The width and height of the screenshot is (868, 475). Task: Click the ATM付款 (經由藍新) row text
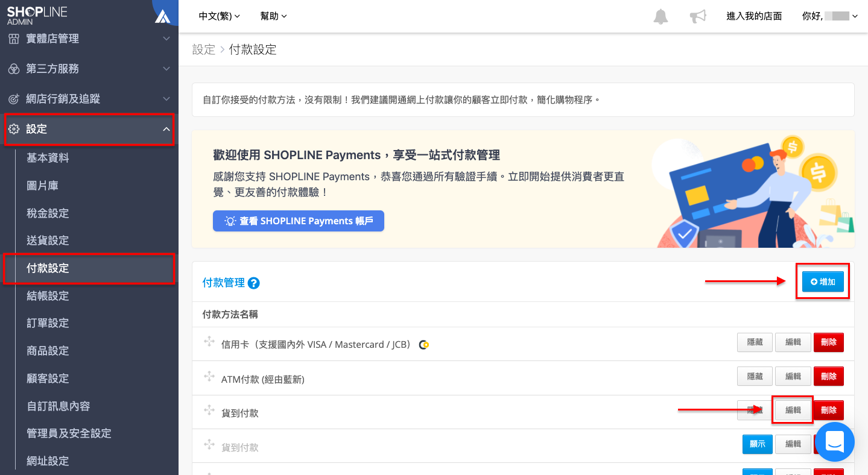(263, 379)
